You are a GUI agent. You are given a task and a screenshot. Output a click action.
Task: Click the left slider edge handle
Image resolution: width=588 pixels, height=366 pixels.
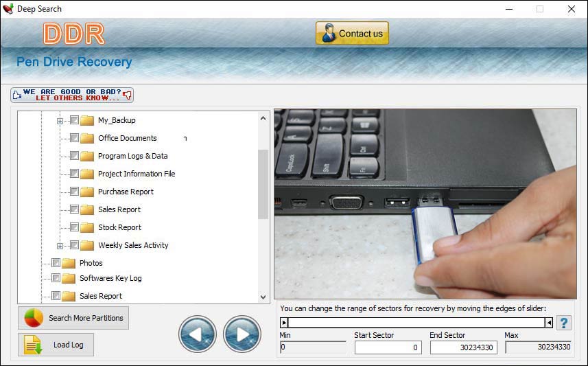coord(284,323)
